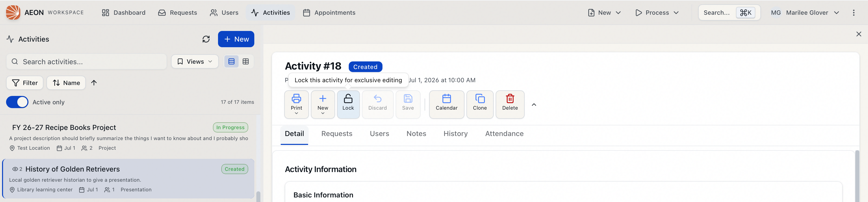Screen dimensions: 868x202
Task: Click the Save button
Action: 408,104
